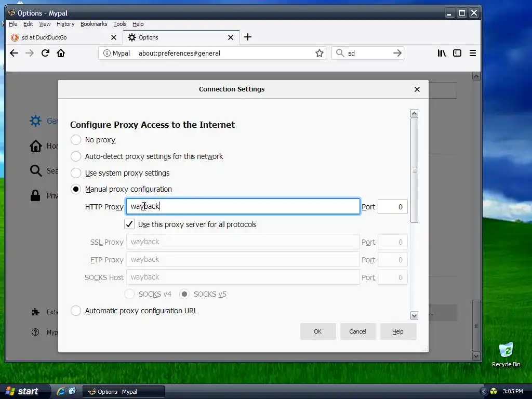Select Auto-detect proxy settings for this network
532x399 pixels.
76,156
